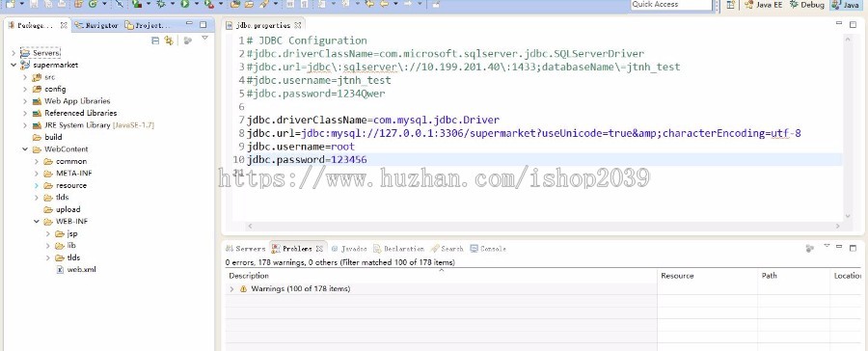Expand the src folder arrow
This screenshot has height=351, width=868.
[25, 77]
